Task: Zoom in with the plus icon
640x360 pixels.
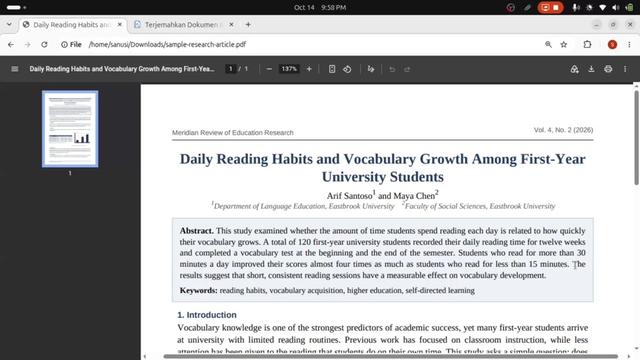Action: pyautogui.click(x=309, y=69)
